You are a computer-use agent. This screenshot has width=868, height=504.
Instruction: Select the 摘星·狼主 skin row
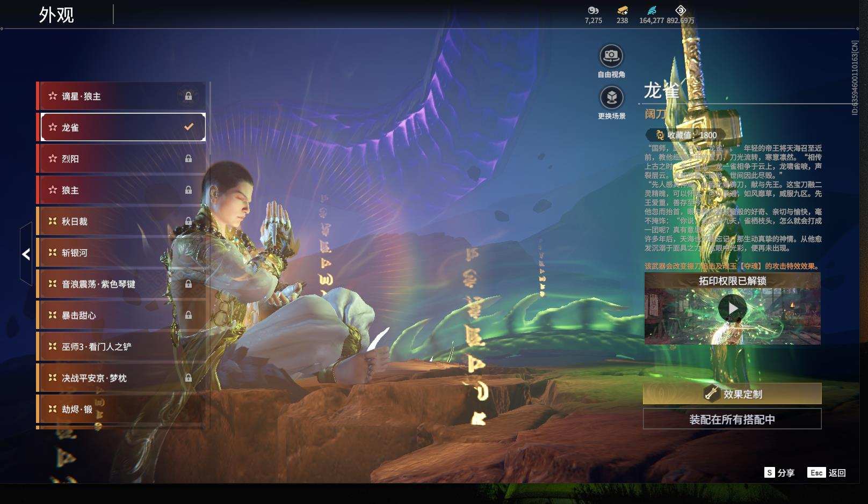point(121,96)
